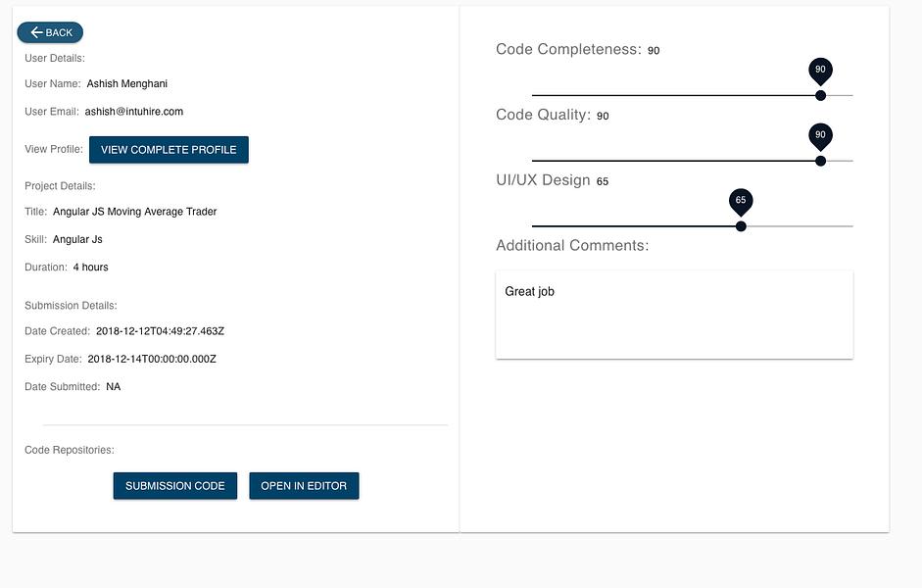Click the Great job comment text
The height and width of the screenshot is (588, 922).
coord(529,292)
